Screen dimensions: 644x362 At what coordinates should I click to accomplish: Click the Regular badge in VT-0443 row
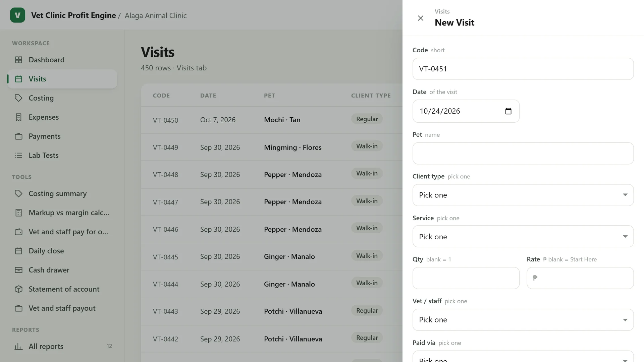point(367,310)
